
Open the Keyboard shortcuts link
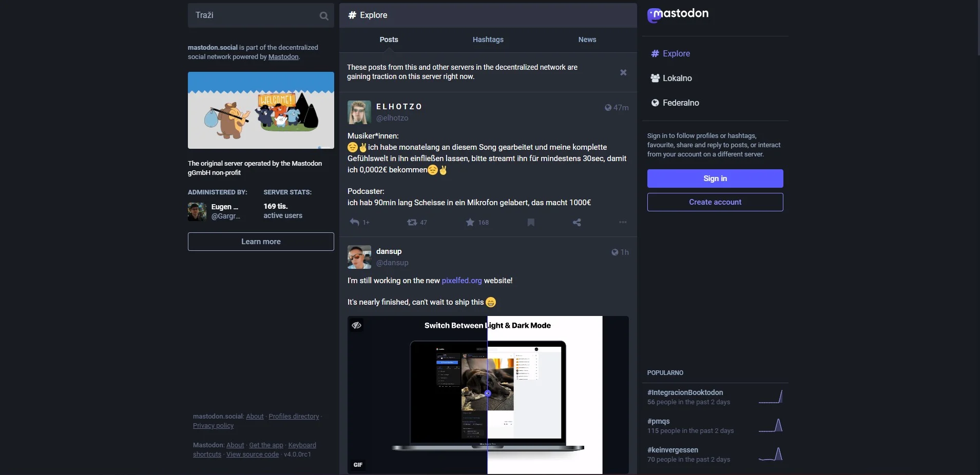[302, 445]
